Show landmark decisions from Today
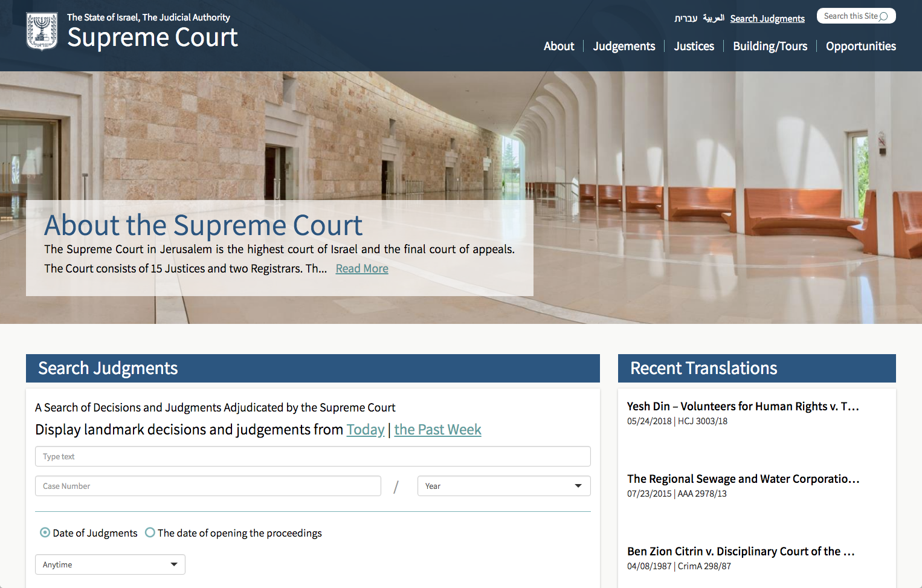922x588 pixels. click(366, 430)
